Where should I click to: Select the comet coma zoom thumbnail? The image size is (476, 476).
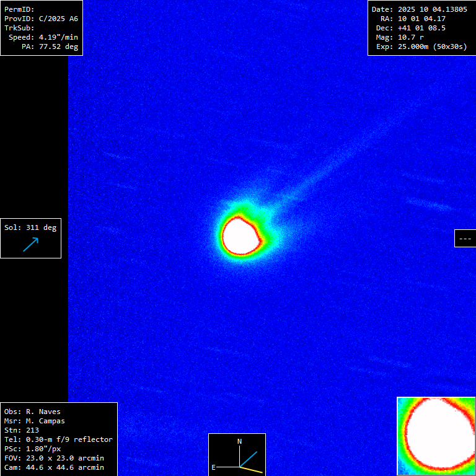coord(436,436)
